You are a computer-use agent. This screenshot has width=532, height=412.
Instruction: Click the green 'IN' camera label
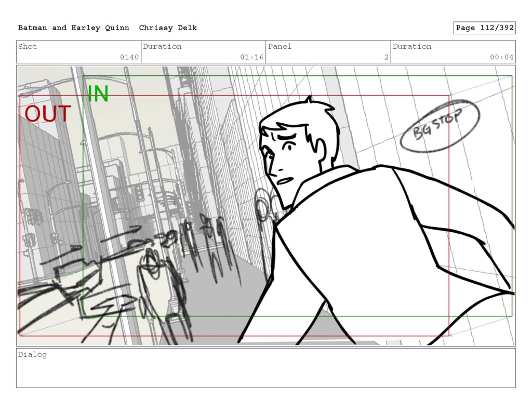[98, 94]
